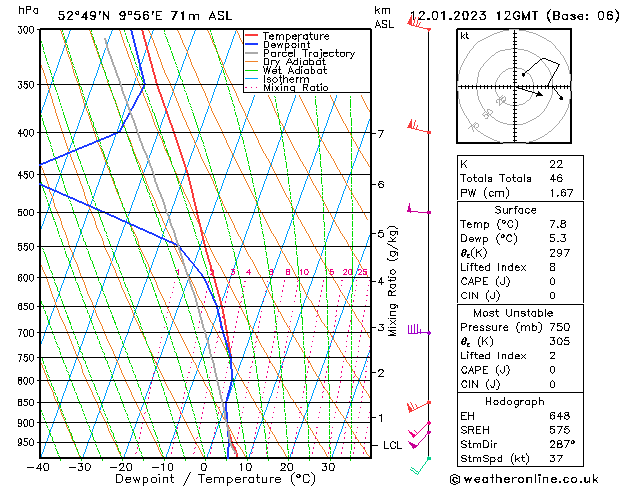
Task: Click the blue Dewpoint legend line
Action: [x=251, y=44]
